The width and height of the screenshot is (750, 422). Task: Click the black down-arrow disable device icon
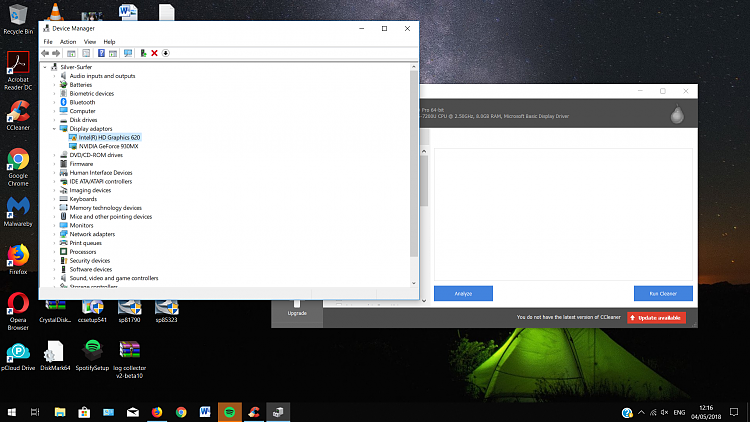pyautogui.click(x=165, y=53)
